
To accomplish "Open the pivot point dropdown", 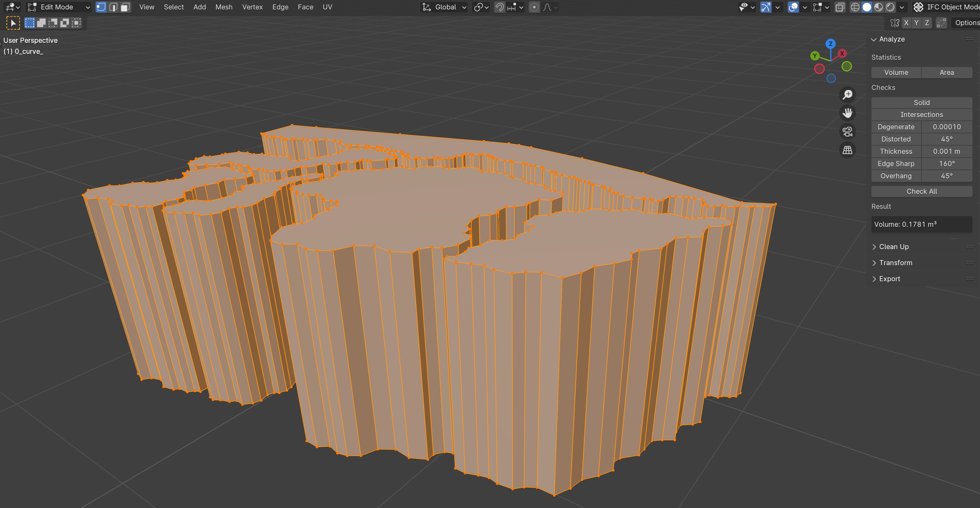I will coord(481,7).
